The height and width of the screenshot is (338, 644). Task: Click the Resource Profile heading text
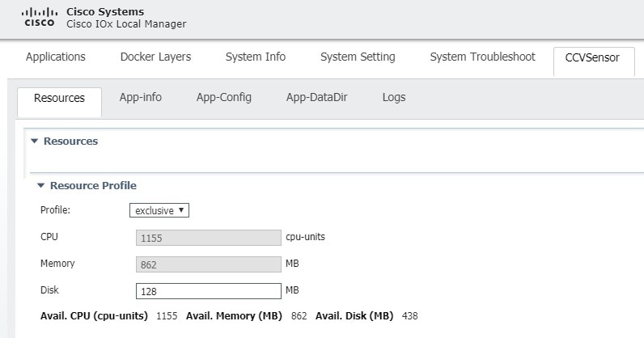coord(93,186)
